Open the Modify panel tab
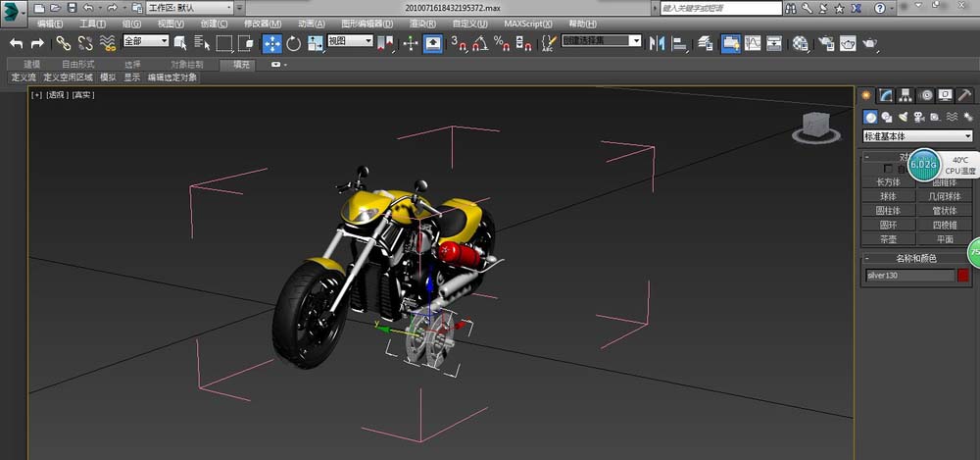This screenshot has width=980, height=460. pos(886,95)
